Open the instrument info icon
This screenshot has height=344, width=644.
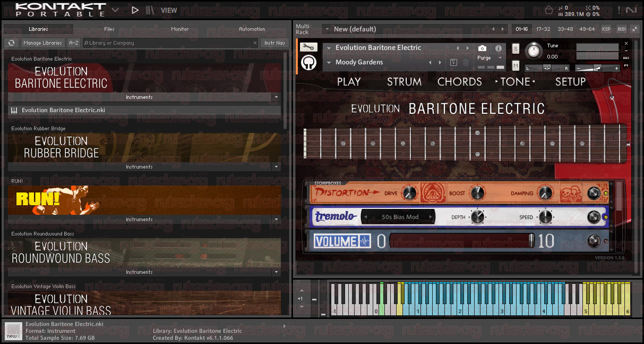click(498, 48)
